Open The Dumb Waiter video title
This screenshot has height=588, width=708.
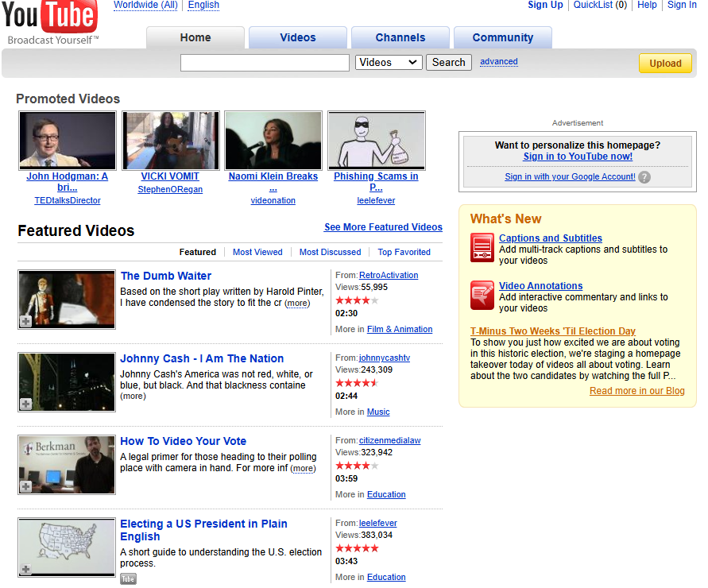(x=166, y=276)
